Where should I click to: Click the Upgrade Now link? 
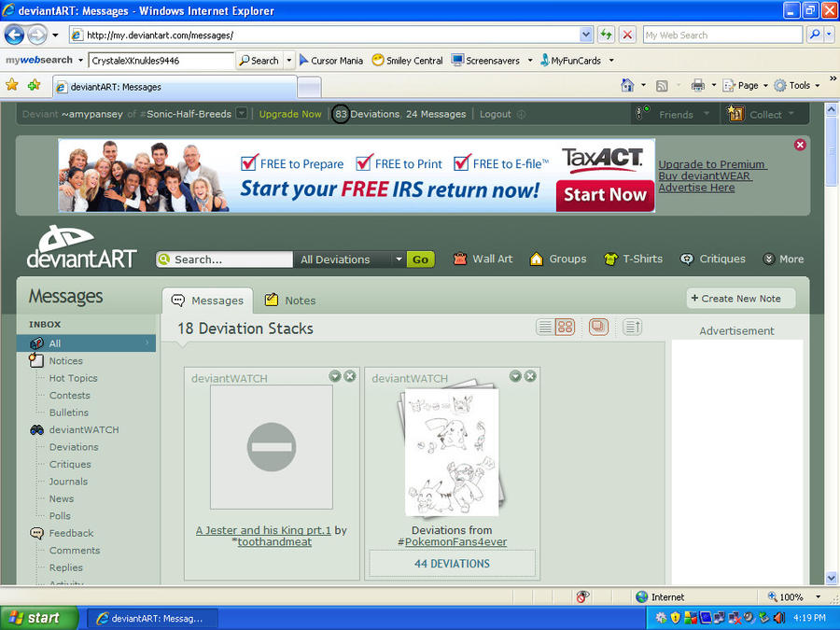[x=290, y=114]
